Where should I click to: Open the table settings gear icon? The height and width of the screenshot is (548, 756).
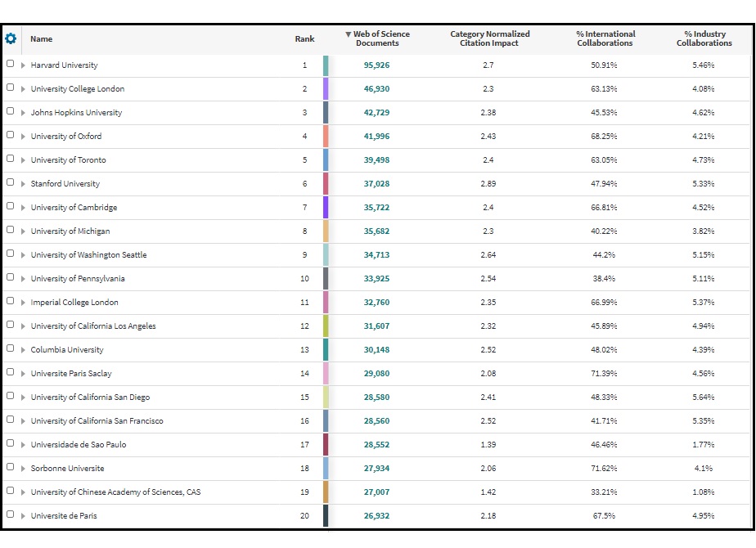pos(11,38)
